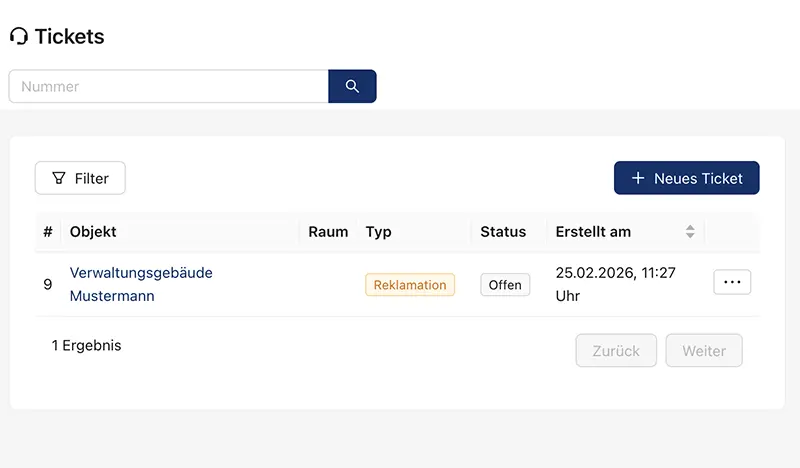Click the magnifying glass search button
This screenshot has height=468, width=800.
pyautogui.click(x=352, y=86)
